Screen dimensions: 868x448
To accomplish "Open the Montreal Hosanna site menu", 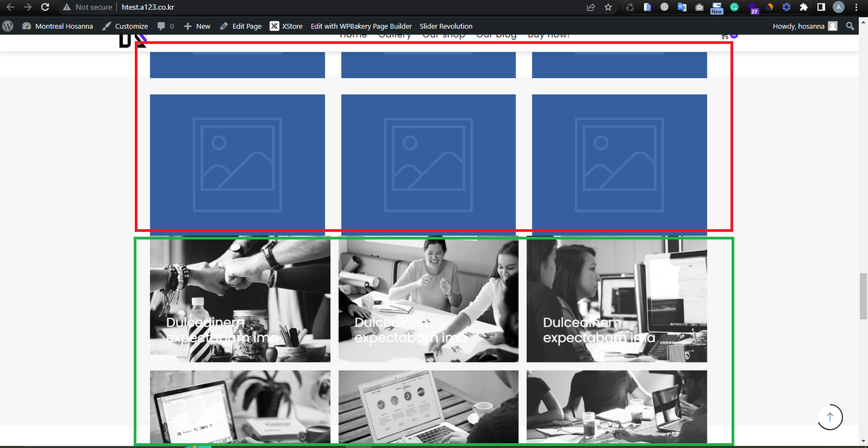I will (58, 26).
